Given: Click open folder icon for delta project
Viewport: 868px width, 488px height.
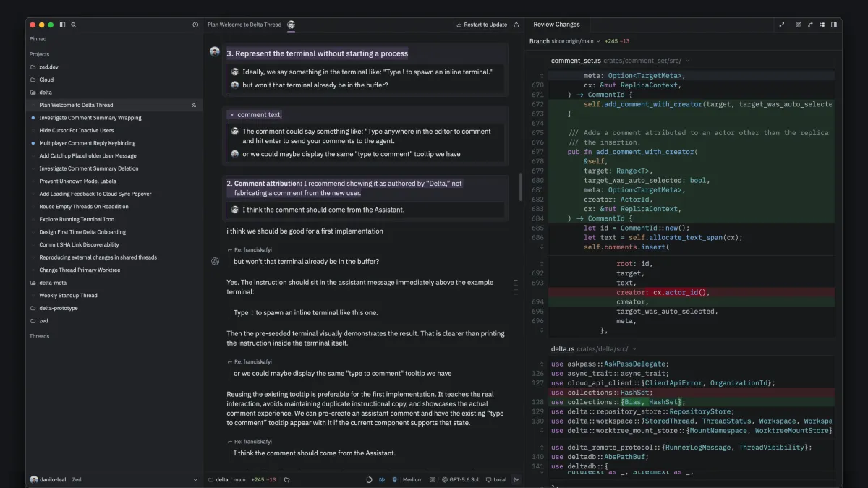Looking at the screenshot, I should click(x=33, y=93).
